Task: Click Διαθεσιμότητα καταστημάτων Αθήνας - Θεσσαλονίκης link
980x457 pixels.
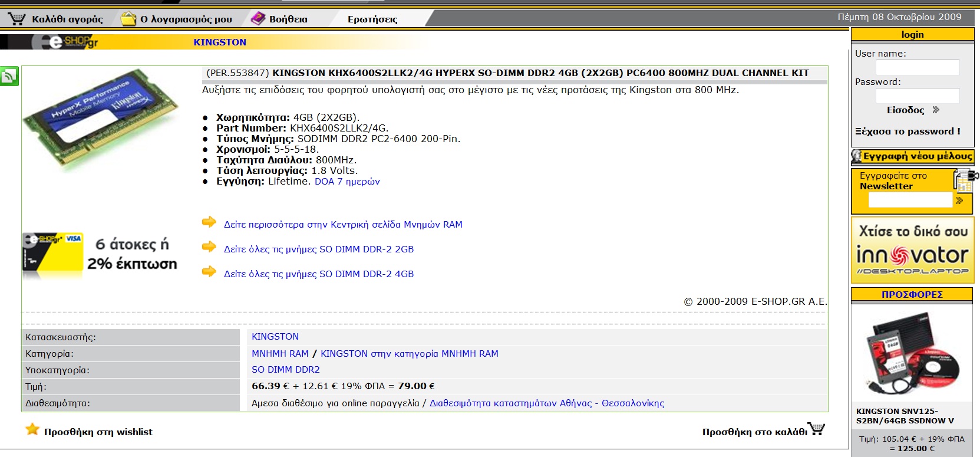Action: pyautogui.click(x=547, y=403)
